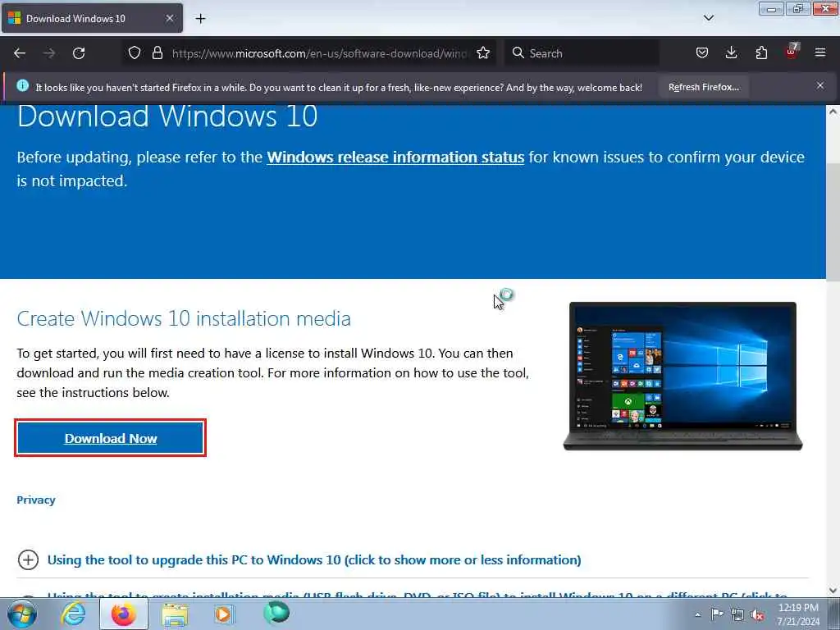Open the Firefox downloads panel
Screen dimensions: 840x630
click(731, 52)
